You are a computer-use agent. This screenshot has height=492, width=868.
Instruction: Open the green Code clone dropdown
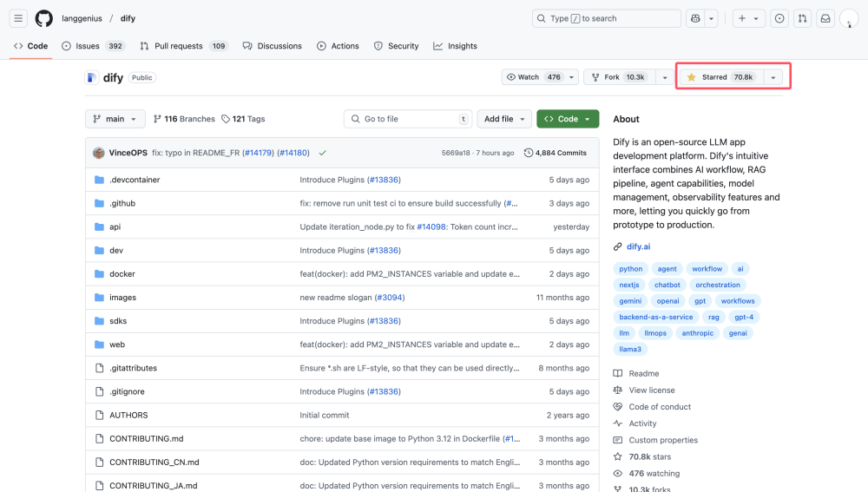pyautogui.click(x=568, y=118)
